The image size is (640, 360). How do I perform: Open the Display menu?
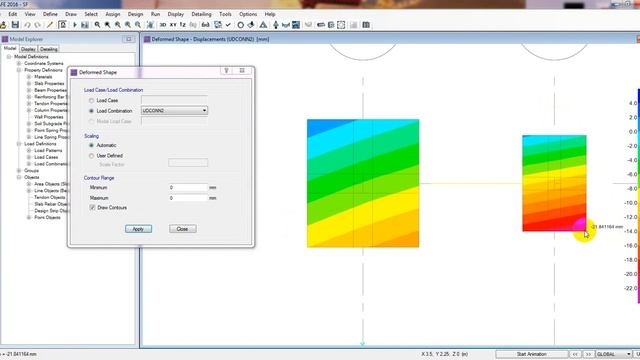coord(176,14)
